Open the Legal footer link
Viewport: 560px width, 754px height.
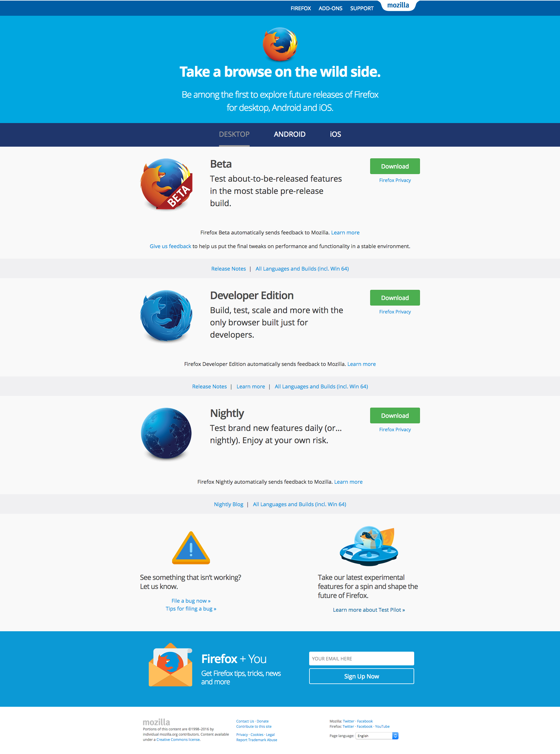[x=270, y=734]
